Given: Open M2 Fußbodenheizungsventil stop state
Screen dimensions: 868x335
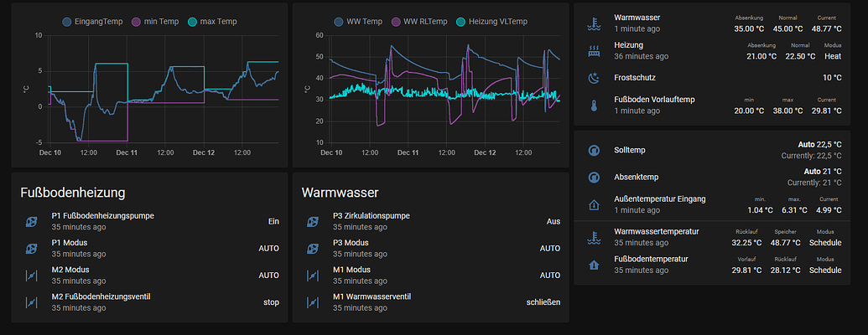Looking at the screenshot, I should [x=268, y=302].
